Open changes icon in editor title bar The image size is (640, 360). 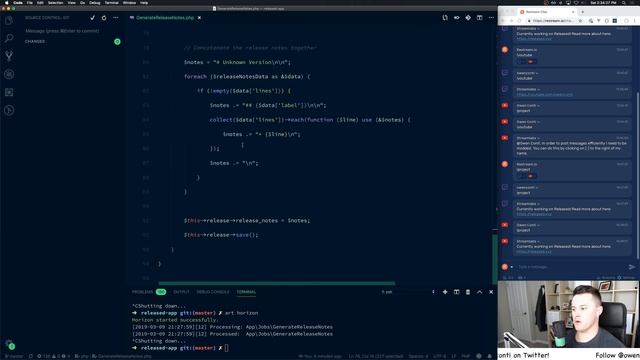tap(445, 18)
